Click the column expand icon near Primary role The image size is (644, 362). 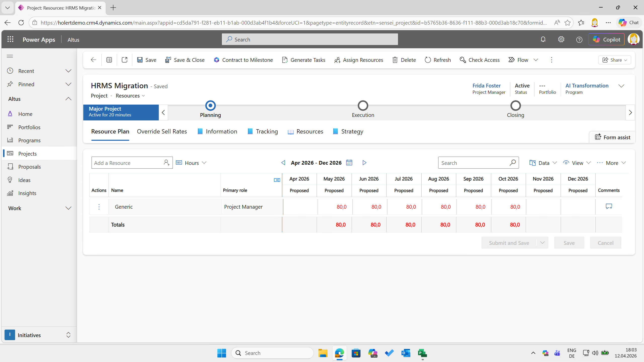277,180
